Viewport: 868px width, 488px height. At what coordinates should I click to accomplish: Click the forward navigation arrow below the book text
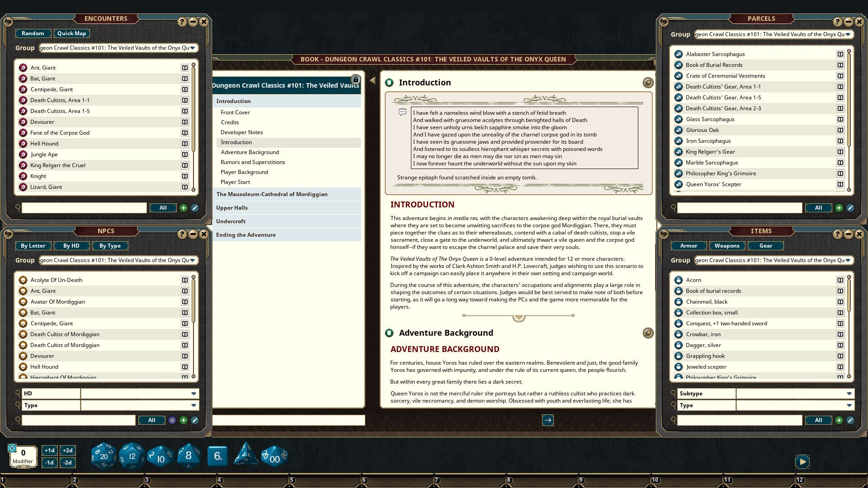click(547, 420)
